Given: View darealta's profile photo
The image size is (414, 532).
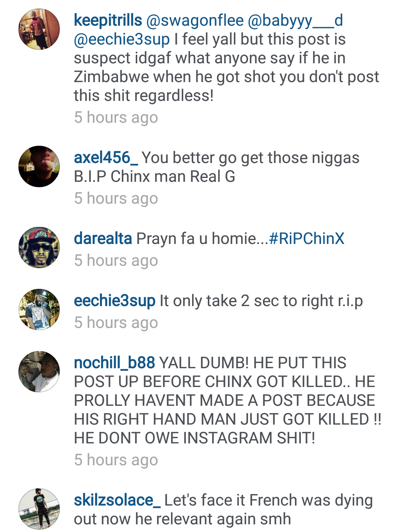Looking at the screenshot, I should point(39,247).
